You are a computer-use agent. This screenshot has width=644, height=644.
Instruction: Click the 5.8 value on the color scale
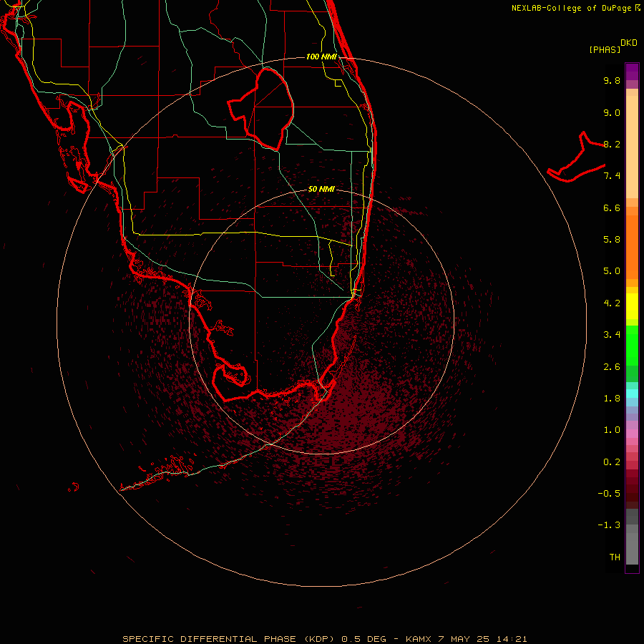pos(612,240)
